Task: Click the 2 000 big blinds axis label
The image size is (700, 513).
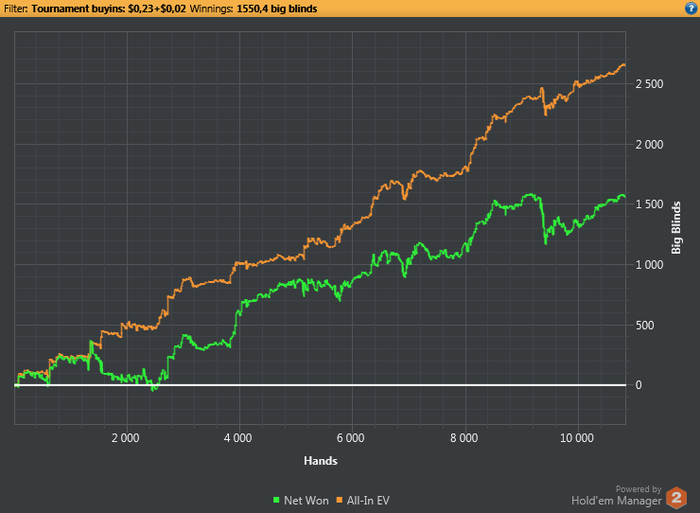Action: coord(650,145)
